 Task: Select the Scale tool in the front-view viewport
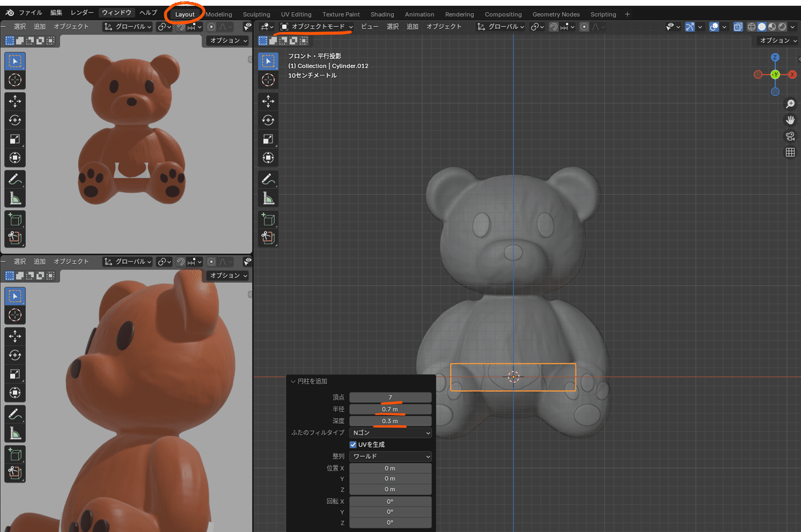tap(268, 140)
